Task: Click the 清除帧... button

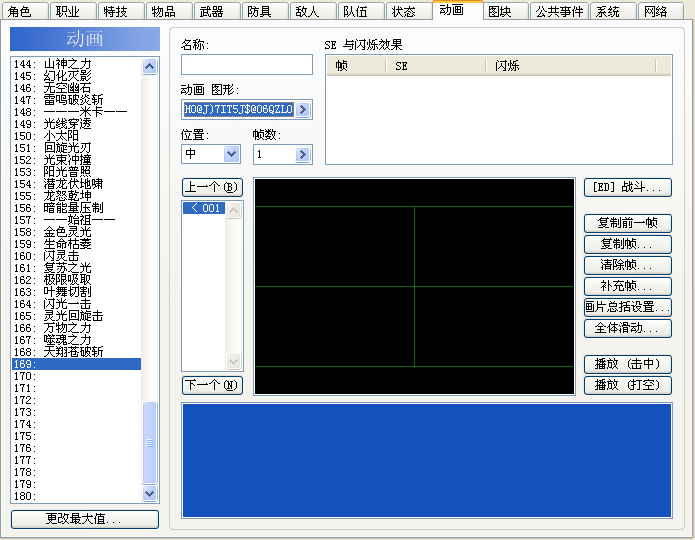Action: (628, 265)
